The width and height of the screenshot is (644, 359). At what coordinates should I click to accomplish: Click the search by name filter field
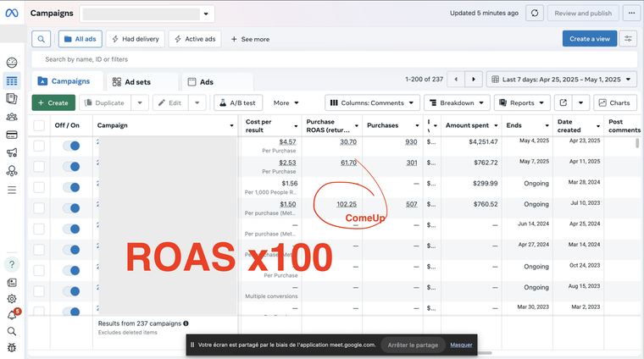coord(254,59)
